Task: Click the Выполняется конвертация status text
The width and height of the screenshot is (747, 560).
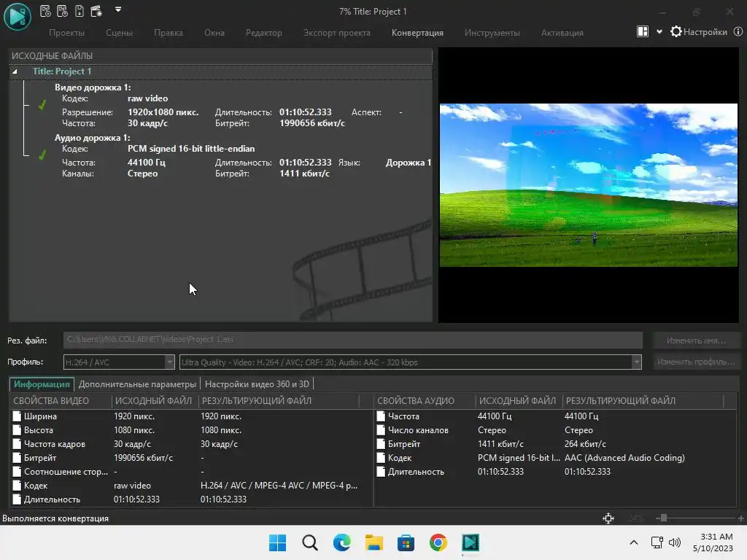Action: click(55, 518)
